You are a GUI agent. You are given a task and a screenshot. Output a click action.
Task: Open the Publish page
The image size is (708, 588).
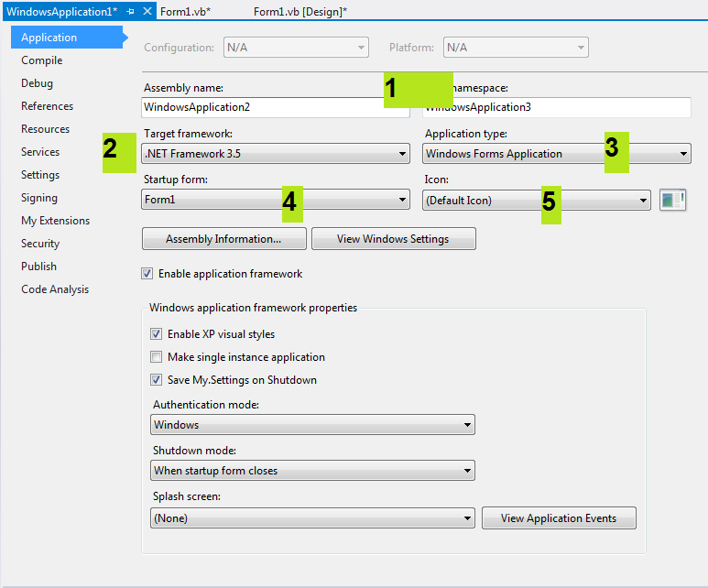[38, 267]
